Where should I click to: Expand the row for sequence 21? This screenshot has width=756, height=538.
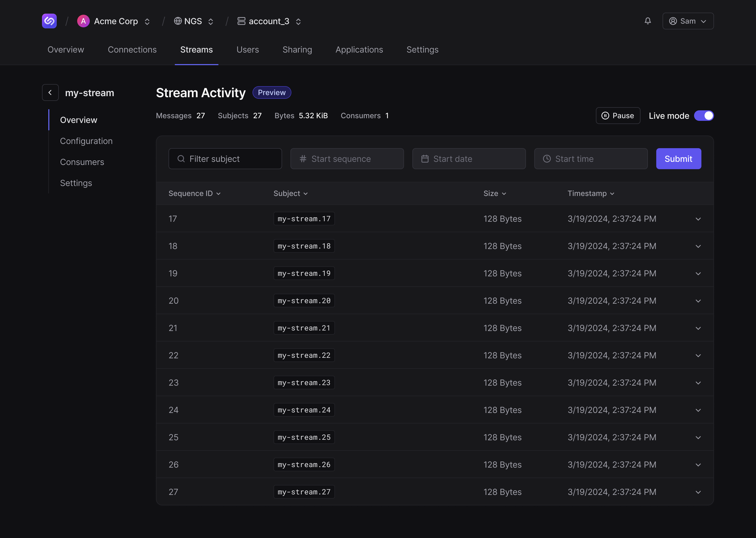(x=698, y=328)
